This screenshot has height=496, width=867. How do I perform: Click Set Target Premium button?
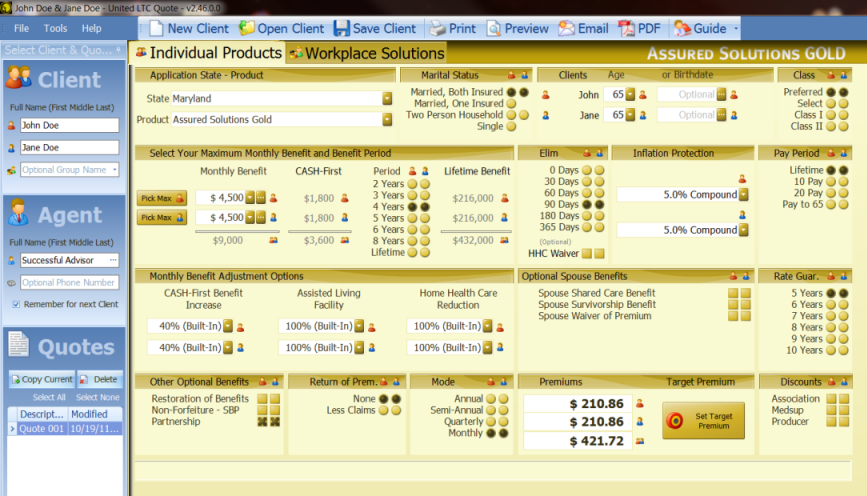pyautogui.click(x=703, y=421)
